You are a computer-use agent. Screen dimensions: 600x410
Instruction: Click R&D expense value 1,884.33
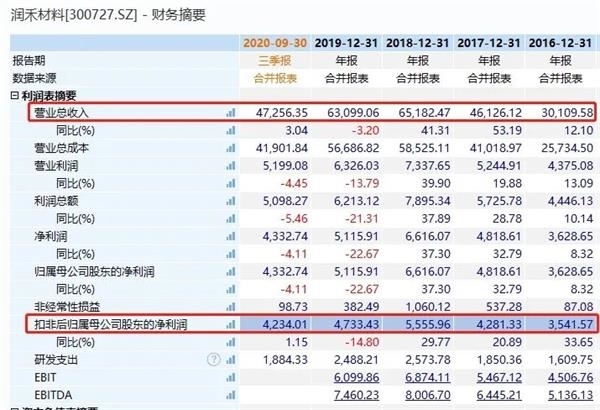pos(285,360)
